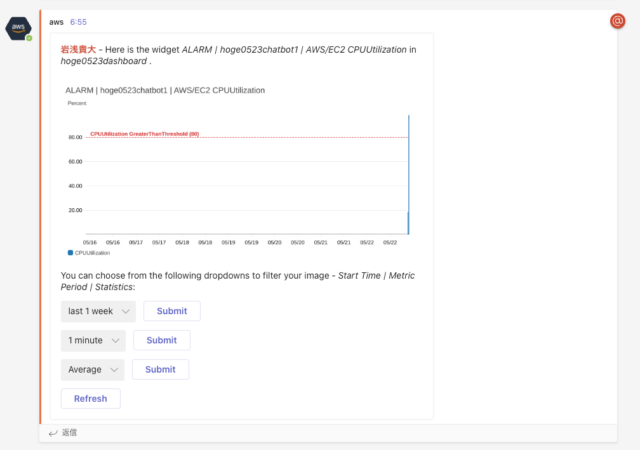Click the 'aws' sender name
This screenshot has width=640, height=450.
tap(56, 22)
